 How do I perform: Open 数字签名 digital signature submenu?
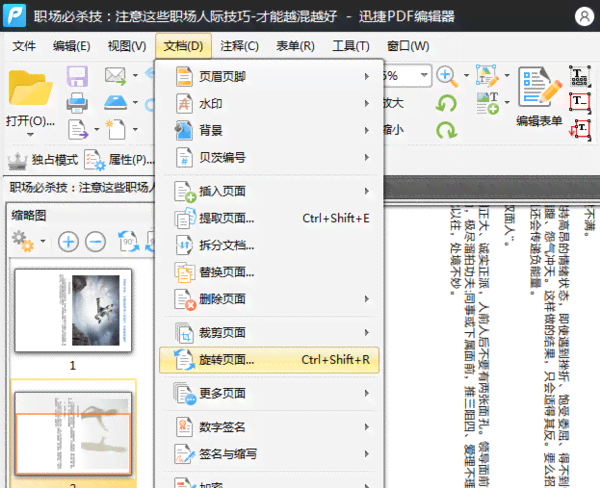[269, 427]
